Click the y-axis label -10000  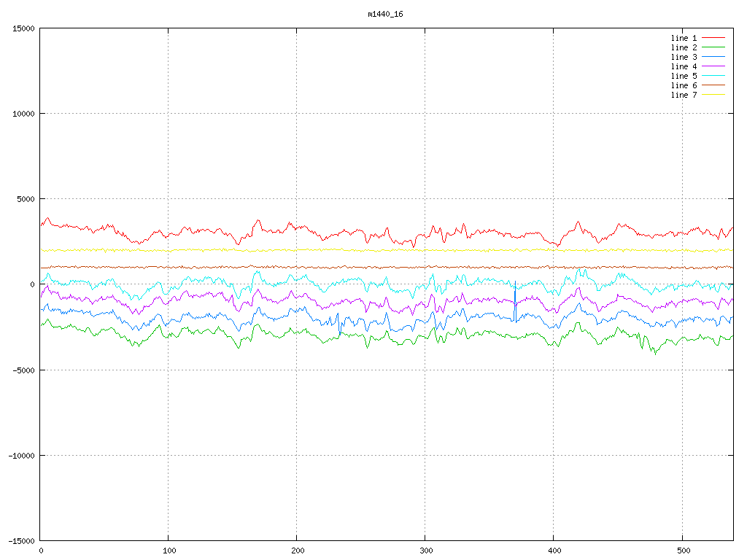pos(21,456)
